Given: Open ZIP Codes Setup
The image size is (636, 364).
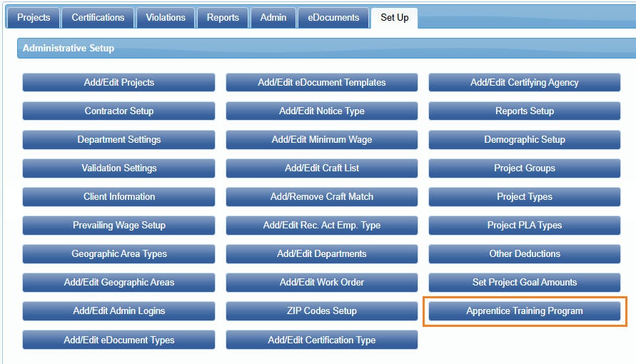Looking at the screenshot, I should 322,311.
